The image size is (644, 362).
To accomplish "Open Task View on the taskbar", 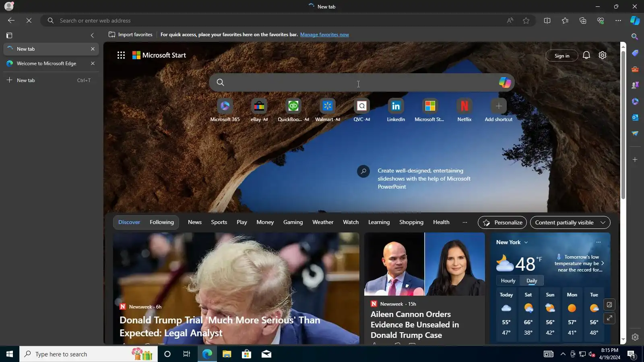I will (x=187, y=354).
